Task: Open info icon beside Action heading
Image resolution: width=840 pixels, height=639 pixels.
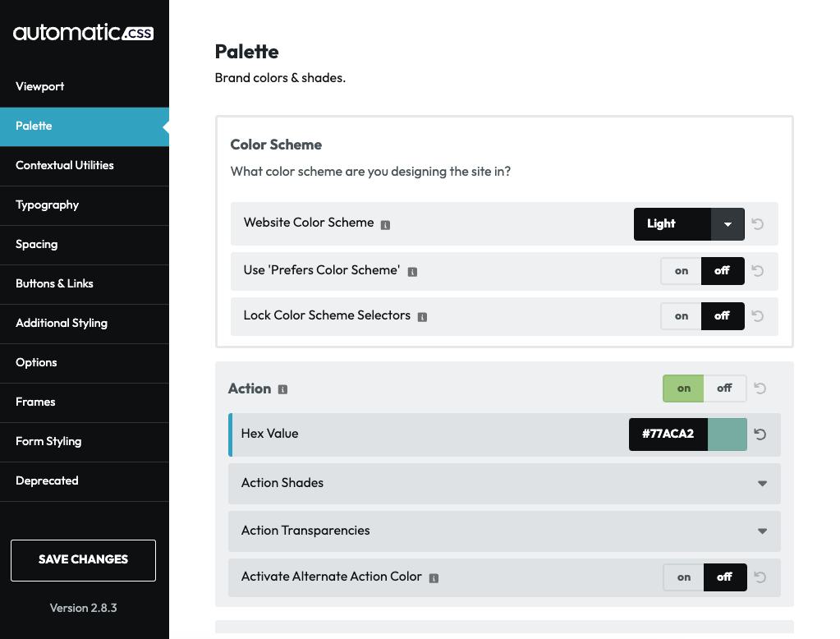Action: [282, 390]
